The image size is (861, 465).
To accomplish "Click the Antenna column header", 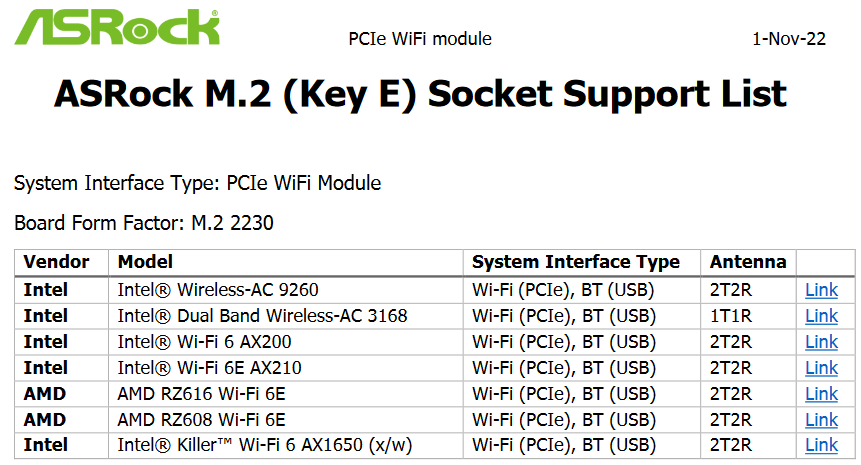I will tap(748, 262).
